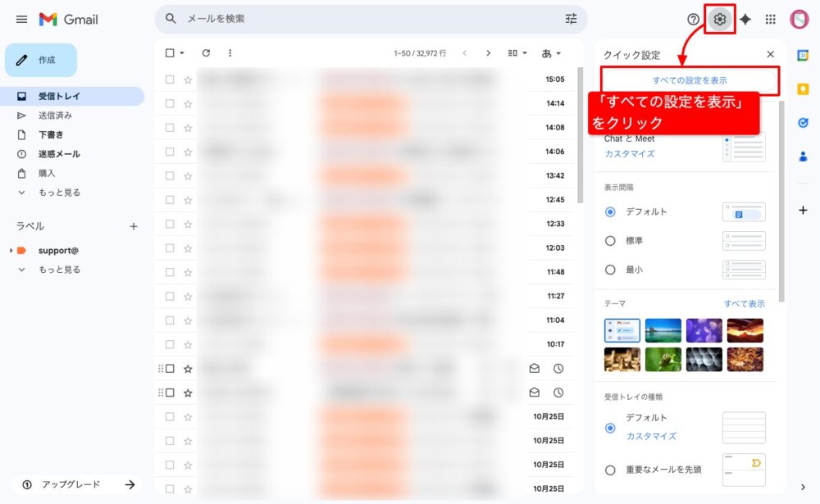Screen dimensions: 820x504
Task: Open the 送信済み folder
Action: point(55,116)
